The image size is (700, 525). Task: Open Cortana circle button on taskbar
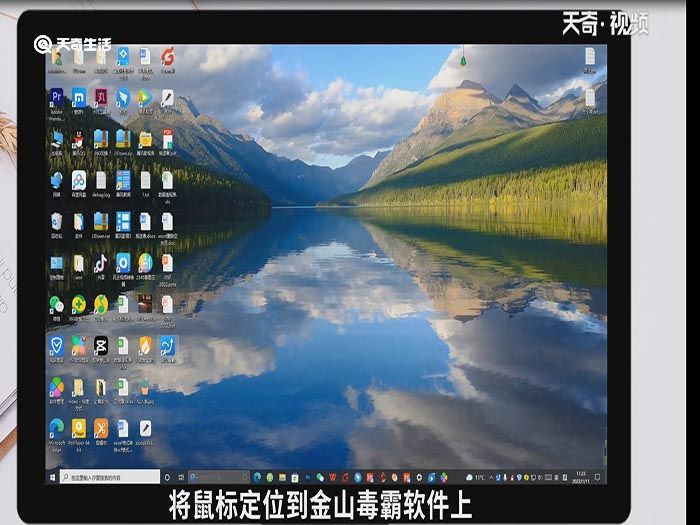[167, 477]
